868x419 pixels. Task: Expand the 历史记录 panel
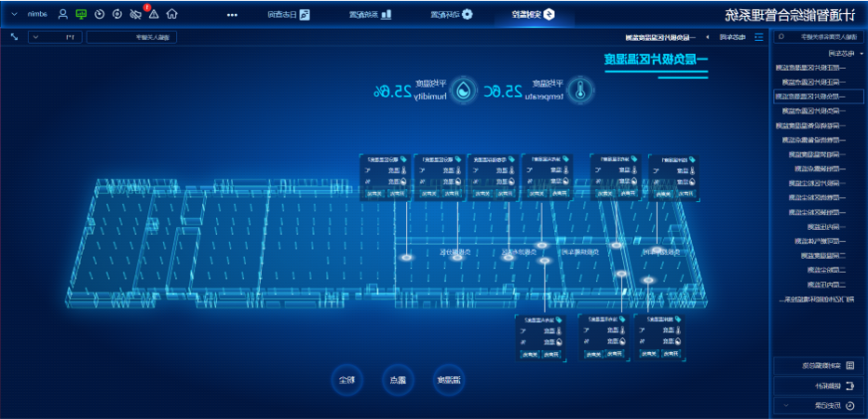(x=818, y=406)
